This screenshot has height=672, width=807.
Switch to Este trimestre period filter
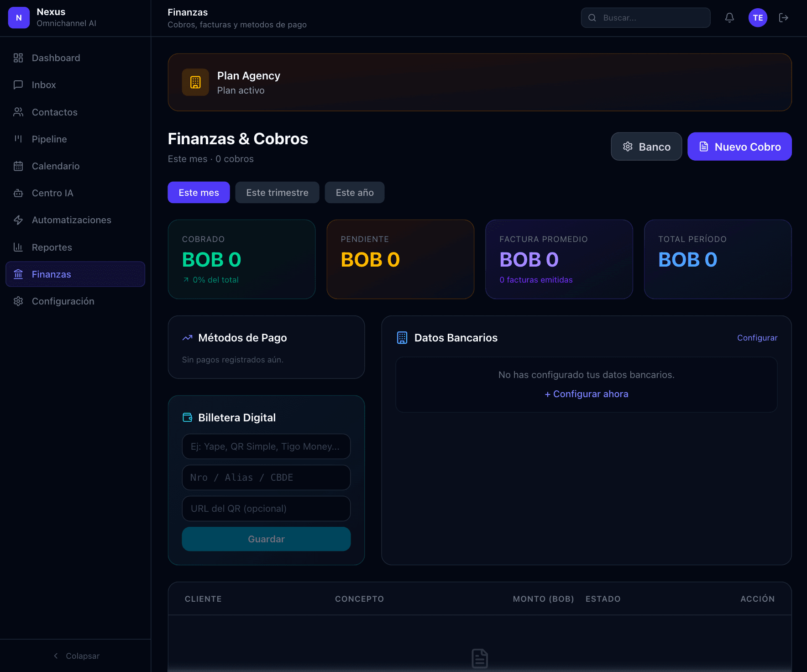pyautogui.click(x=277, y=193)
